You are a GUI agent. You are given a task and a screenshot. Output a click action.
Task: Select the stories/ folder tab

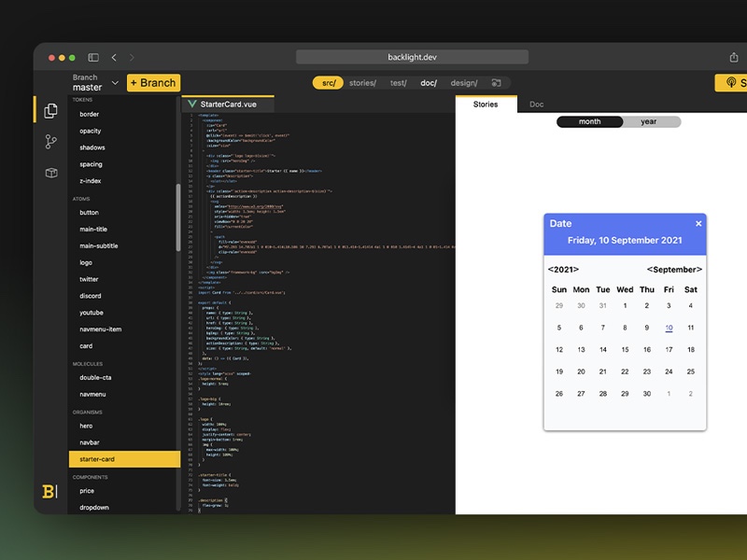click(362, 83)
